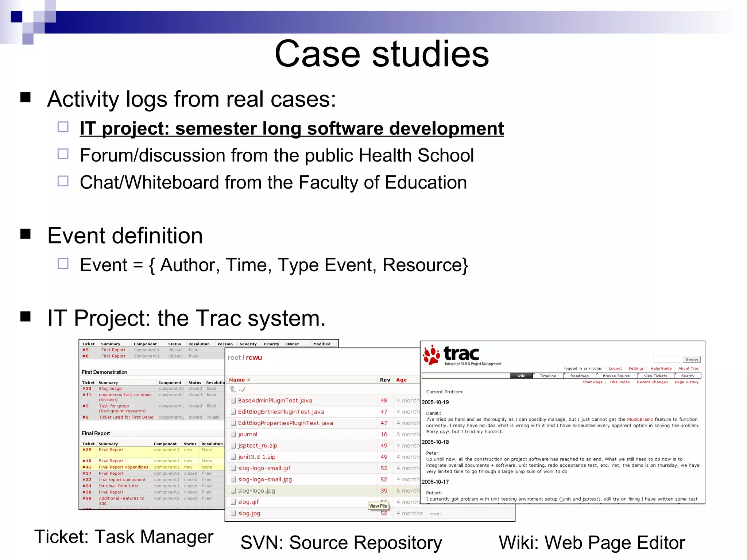Open slog-logo-small.gif file link
Viewport: 747px width, 560px height.
[264, 468]
